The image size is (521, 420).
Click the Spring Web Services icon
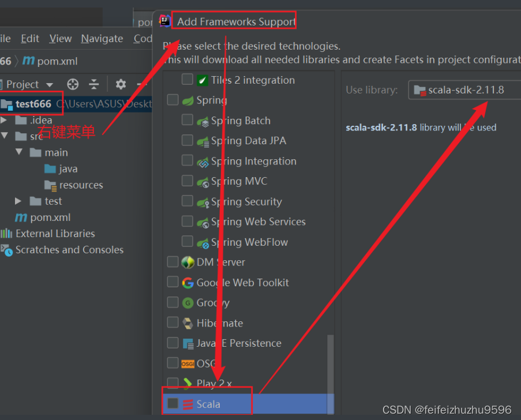(x=203, y=223)
